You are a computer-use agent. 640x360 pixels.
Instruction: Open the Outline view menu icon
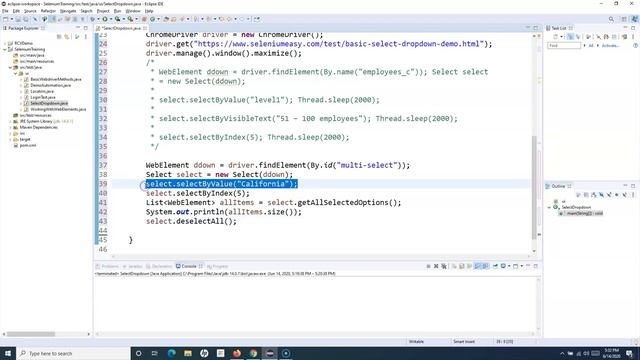click(x=633, y=195)
